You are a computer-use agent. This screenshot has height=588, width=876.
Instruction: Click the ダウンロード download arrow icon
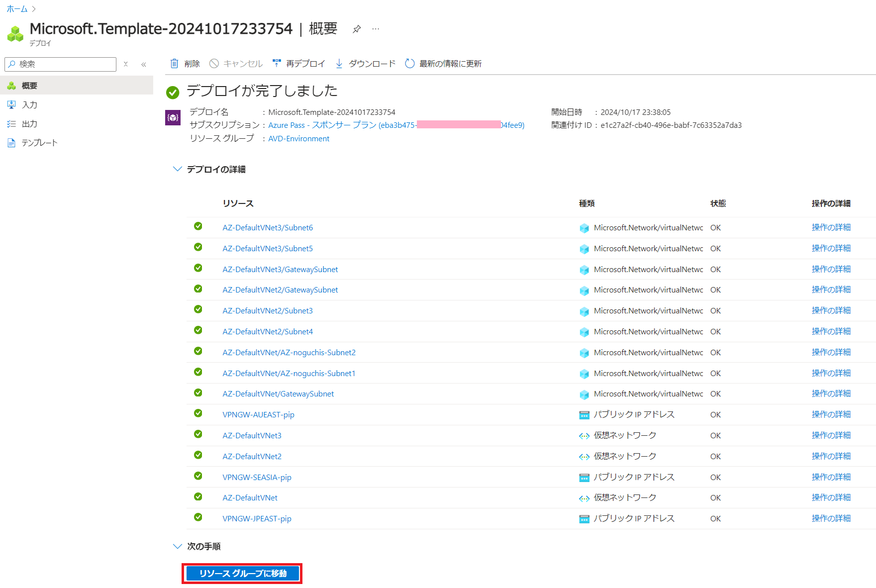click(x=339, y=64)
